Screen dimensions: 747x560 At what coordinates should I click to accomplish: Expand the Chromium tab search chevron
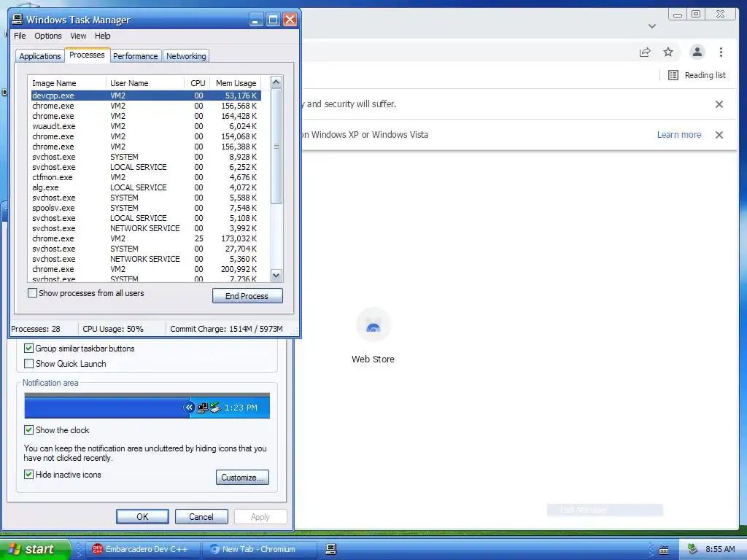tap(652, 26)
